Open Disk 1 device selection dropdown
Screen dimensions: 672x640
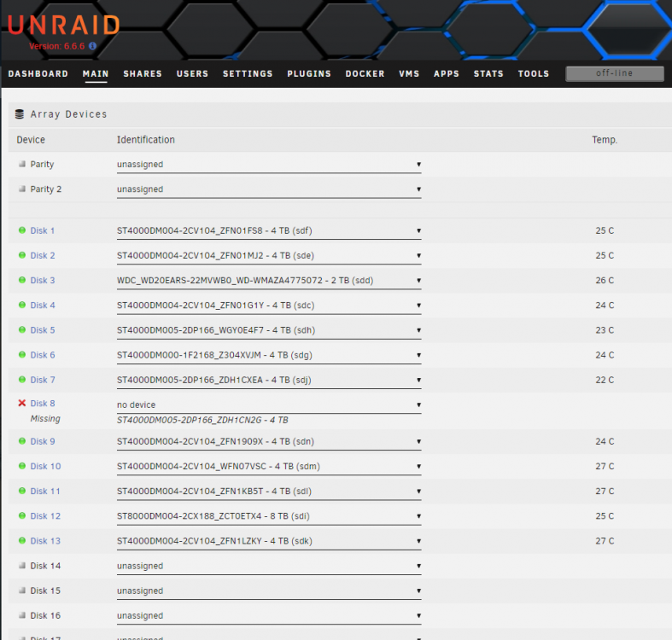coord(269,231)
